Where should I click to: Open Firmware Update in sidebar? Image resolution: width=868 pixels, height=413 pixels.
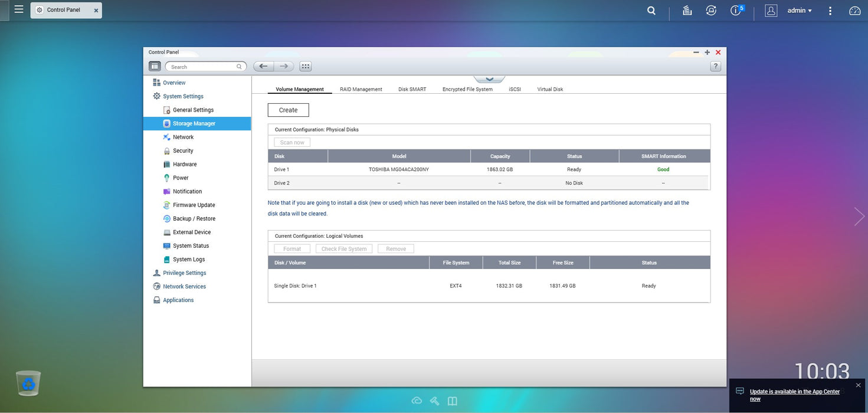[194, 205]
